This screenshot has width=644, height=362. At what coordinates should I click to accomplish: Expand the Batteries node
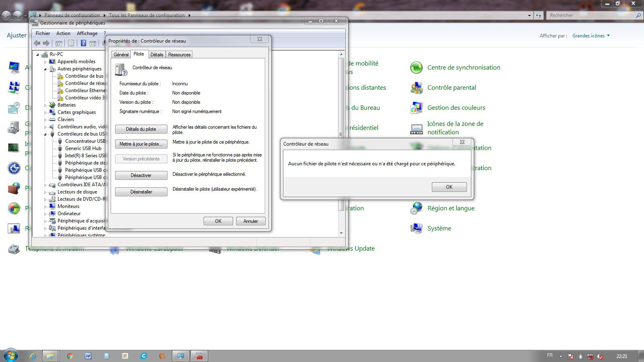coord(45,105)
